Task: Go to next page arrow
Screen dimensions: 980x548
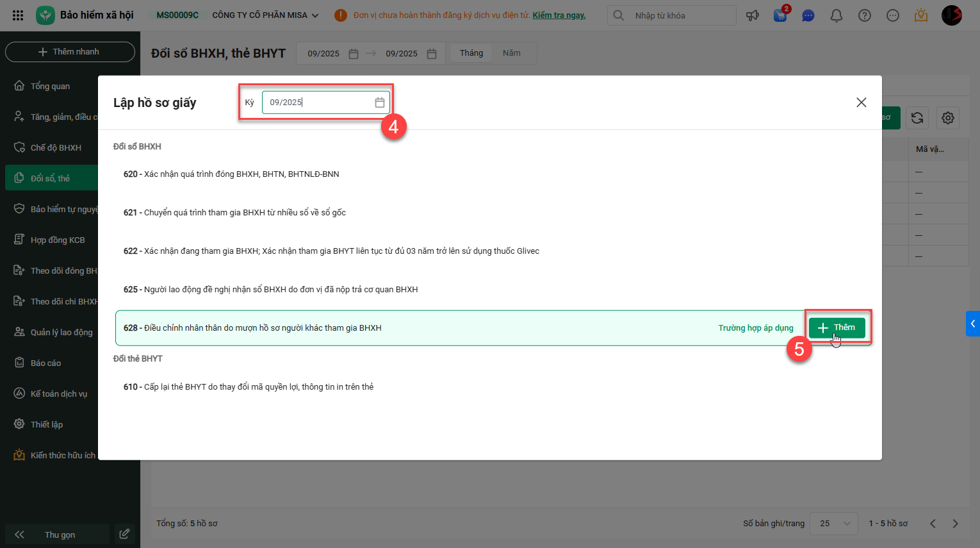Action: pyautogui.click(x=956, y=524)
